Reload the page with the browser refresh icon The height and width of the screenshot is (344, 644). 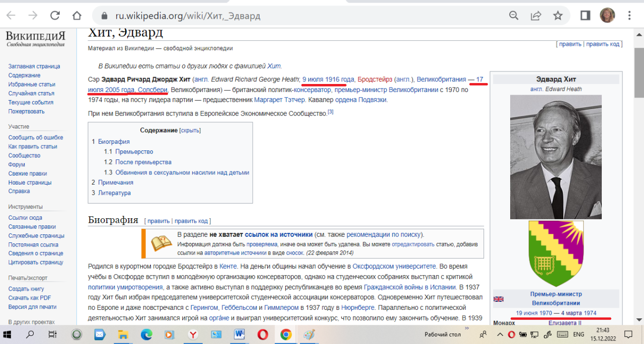55,16
